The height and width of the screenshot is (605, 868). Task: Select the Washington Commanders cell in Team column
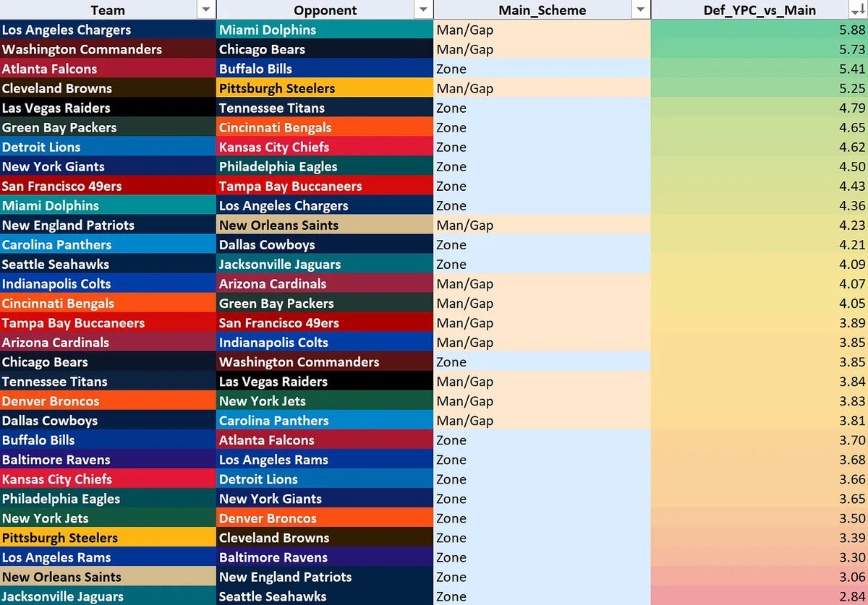pyautogui.click(x=108, y=50)
